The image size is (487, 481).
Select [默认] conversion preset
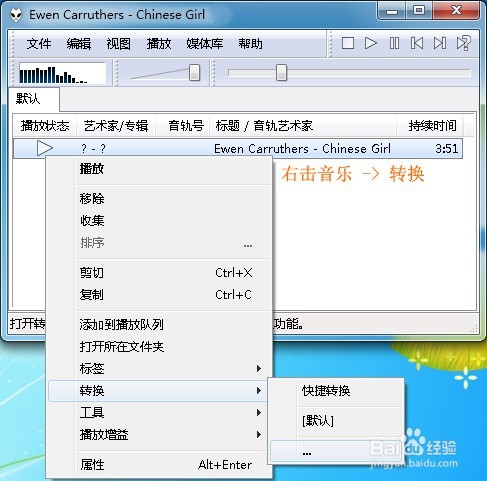coord(337,421)
